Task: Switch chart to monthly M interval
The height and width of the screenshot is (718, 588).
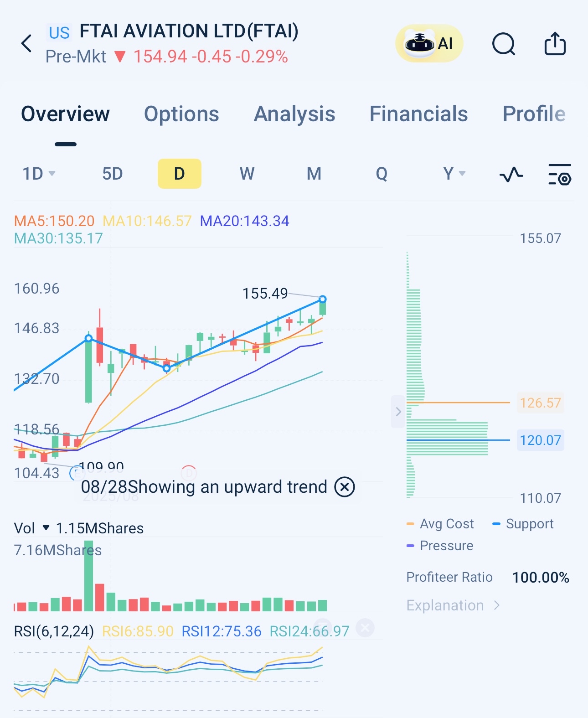Action: pos(314,174)
